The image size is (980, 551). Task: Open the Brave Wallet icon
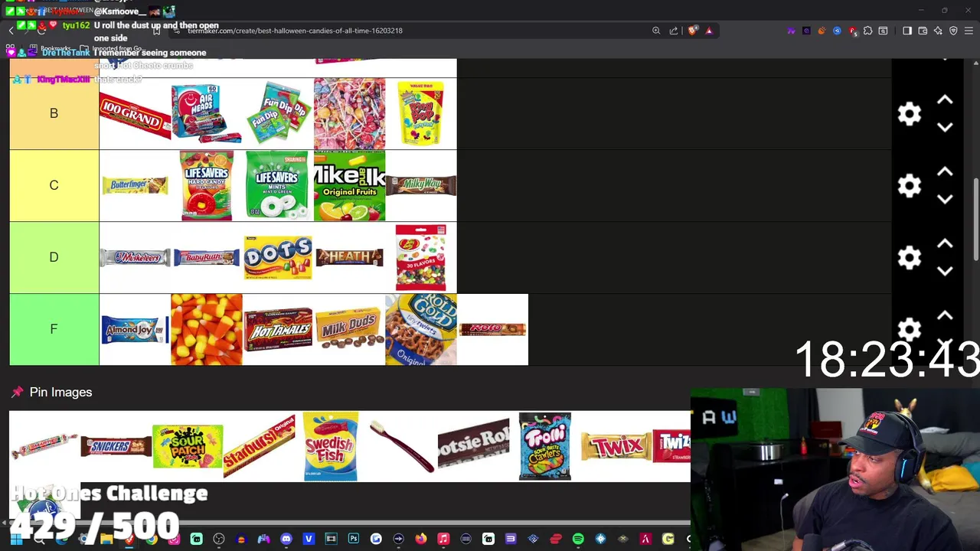(923, 31)
